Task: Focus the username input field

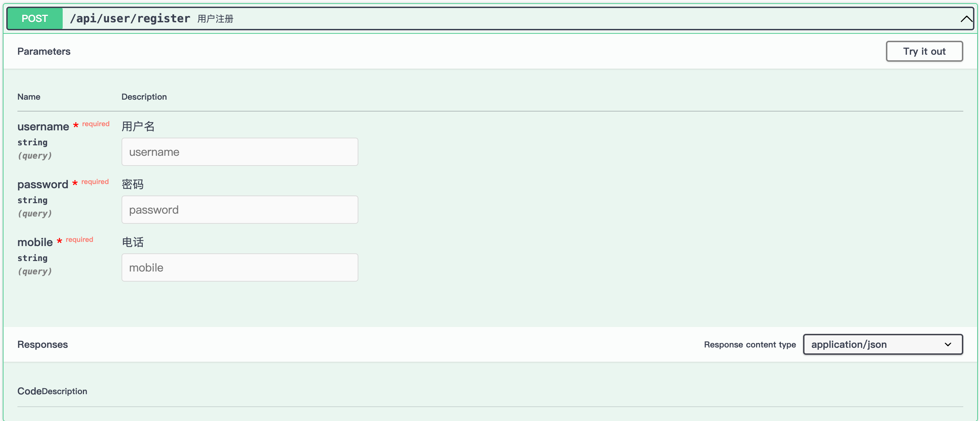Action: [240, 152]
